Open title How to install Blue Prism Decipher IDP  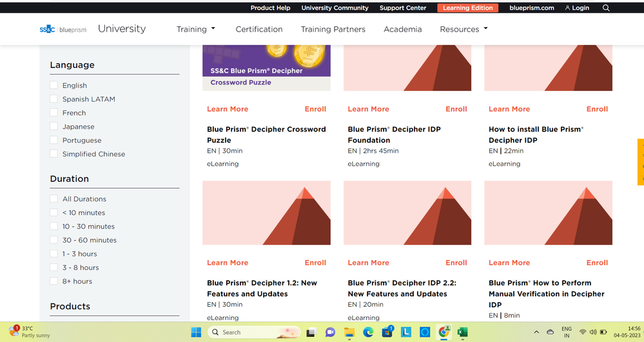click(536, 135)
